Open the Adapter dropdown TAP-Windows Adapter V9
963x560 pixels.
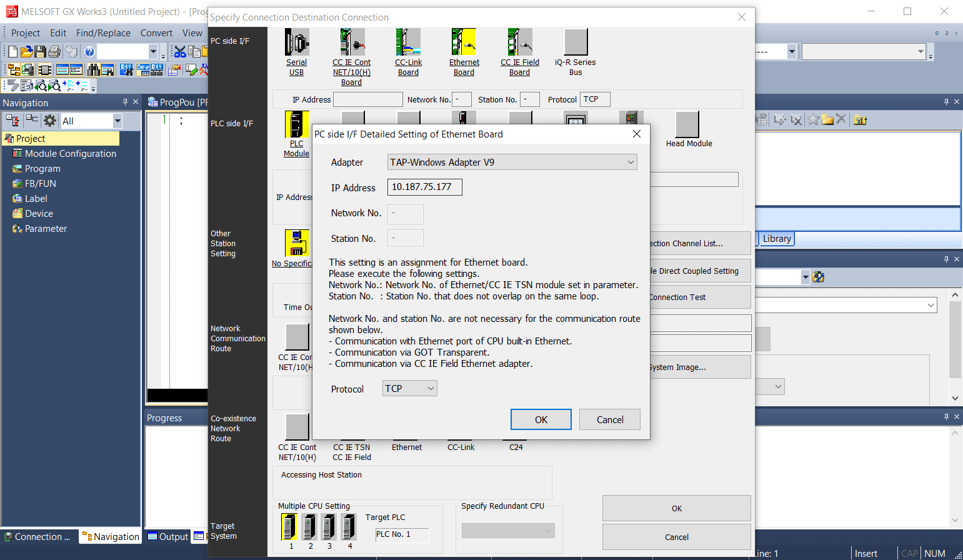512,162
